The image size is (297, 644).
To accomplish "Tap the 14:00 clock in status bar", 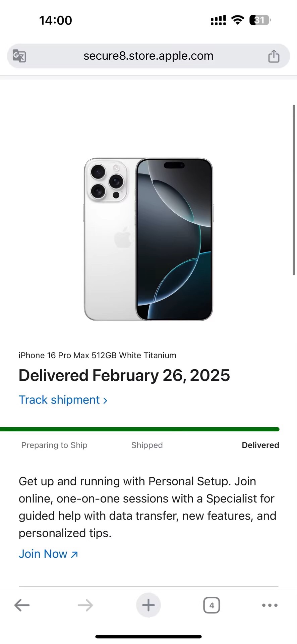I will pyautogui.click(x=56, y=20).
